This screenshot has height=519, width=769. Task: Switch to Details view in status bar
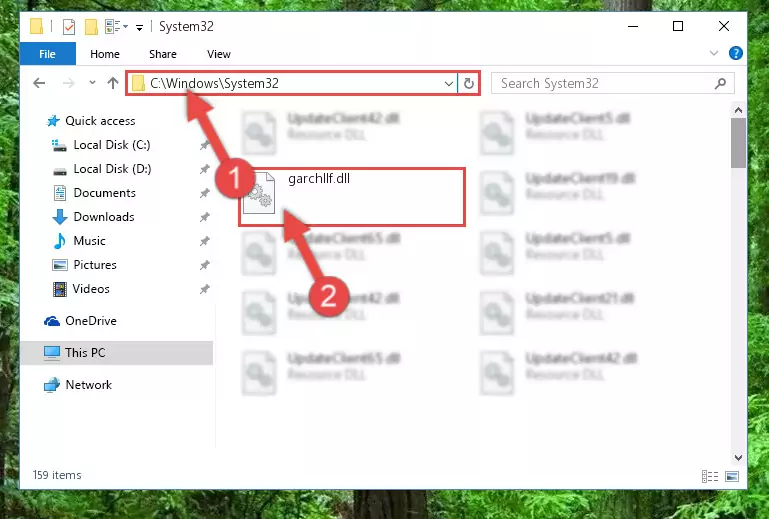(710, 476)
